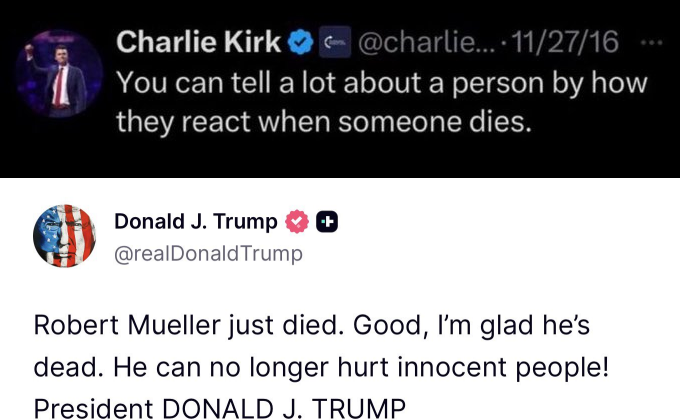Click the Donald J. Trump display name
The image size is (680, 420).
coord(196,222)
